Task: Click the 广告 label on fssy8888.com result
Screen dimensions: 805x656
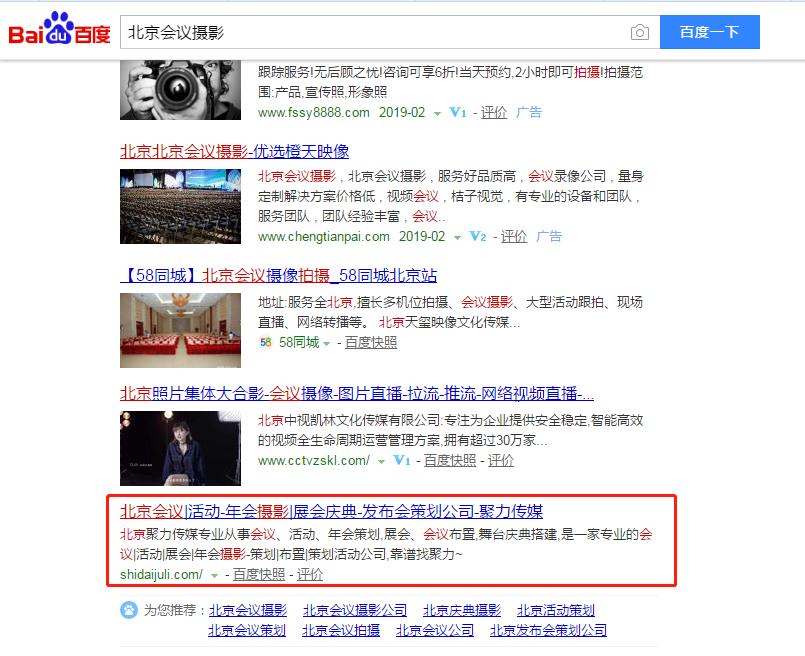Action: click(529, 112)
